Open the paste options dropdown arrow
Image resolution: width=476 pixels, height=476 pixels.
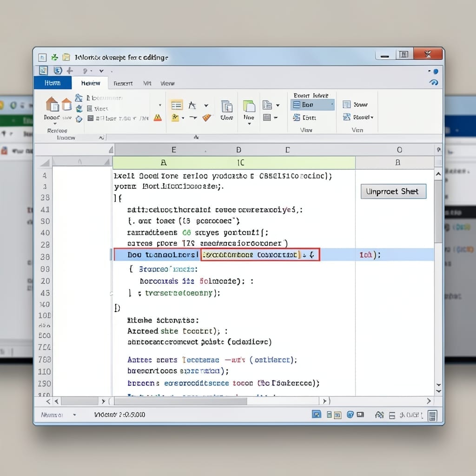[x=278, y=106]
